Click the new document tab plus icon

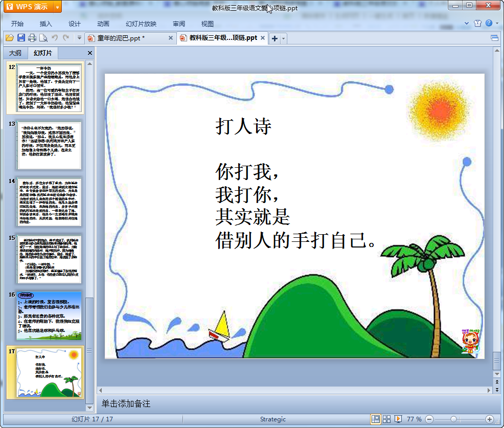click(274, 38)
